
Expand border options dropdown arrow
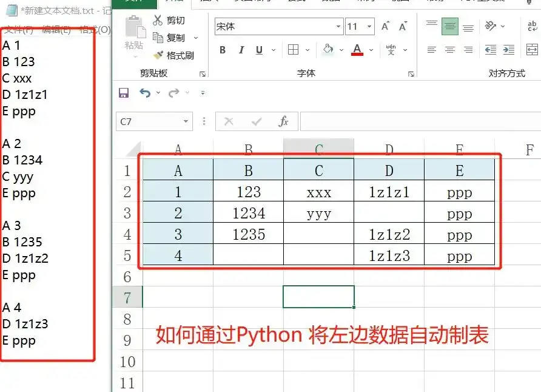pyautogui.click(x=307, y=50)
